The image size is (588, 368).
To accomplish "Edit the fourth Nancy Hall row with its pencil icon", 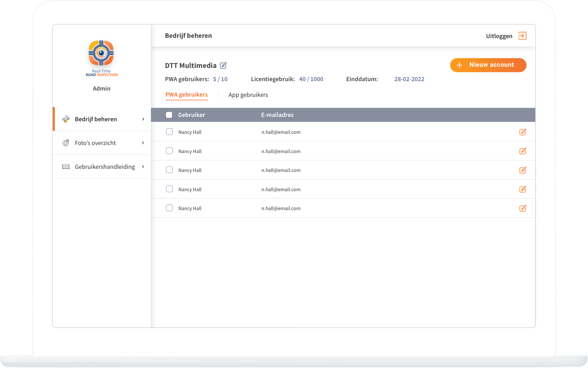I will [x=523, y=189].
